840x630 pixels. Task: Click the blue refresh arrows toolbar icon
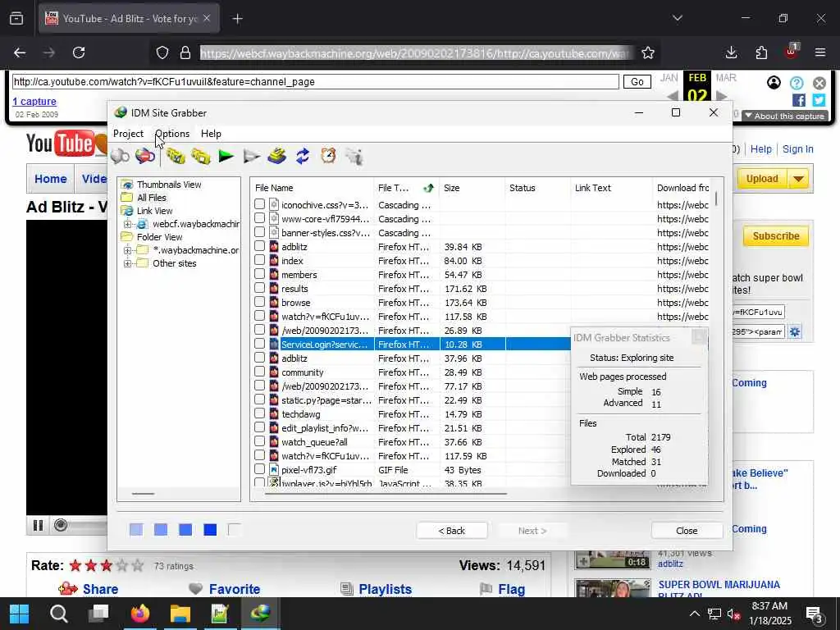[x=303, y=157]
